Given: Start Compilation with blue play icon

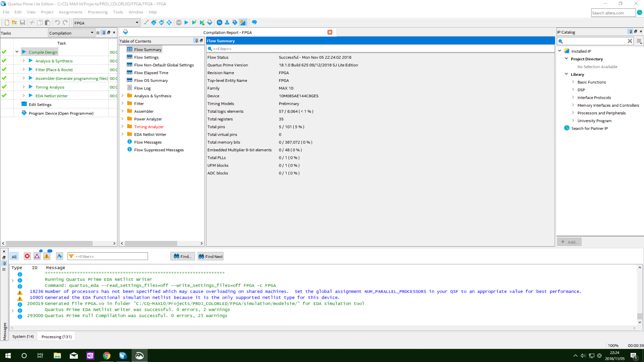Looking at the screenshot, I should point(186,23).
